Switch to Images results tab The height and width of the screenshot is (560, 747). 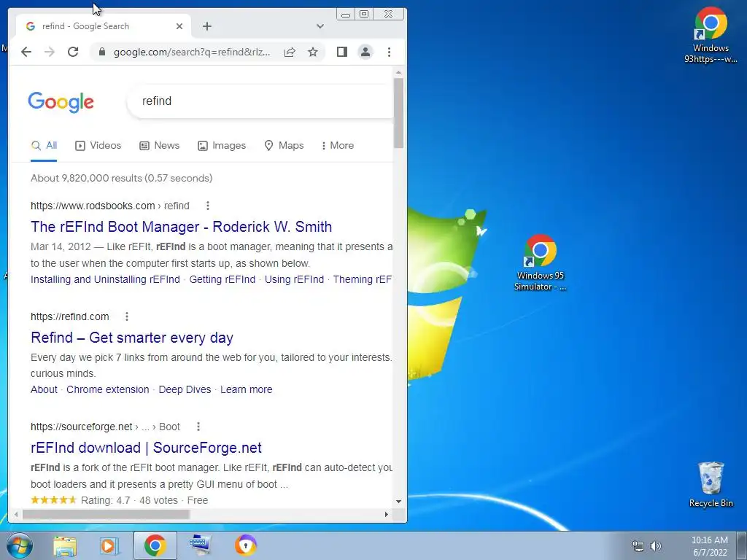click(x=222, y=145)
